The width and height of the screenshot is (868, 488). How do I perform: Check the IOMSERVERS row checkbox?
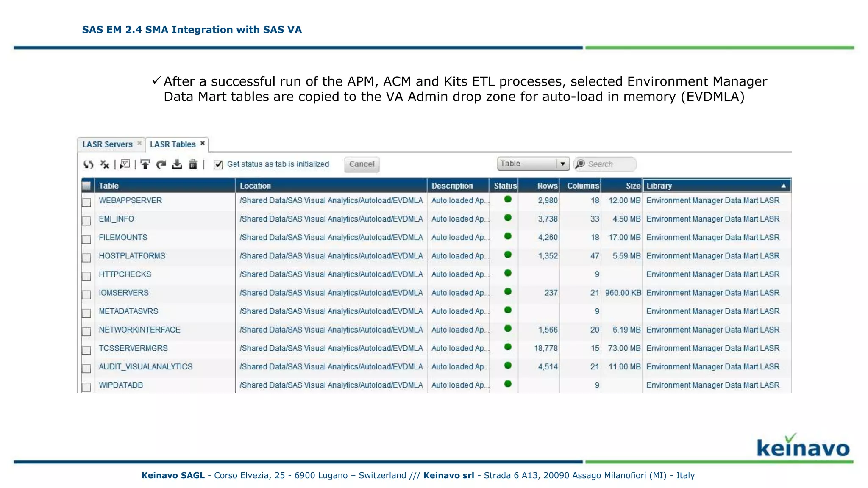point(86,294)
